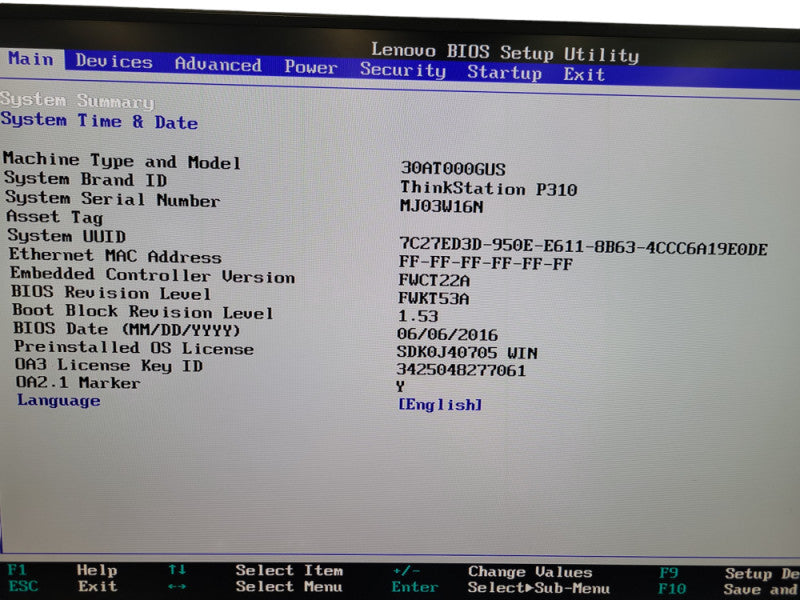
Task: Select the Security tab
Action: point(403,69)
